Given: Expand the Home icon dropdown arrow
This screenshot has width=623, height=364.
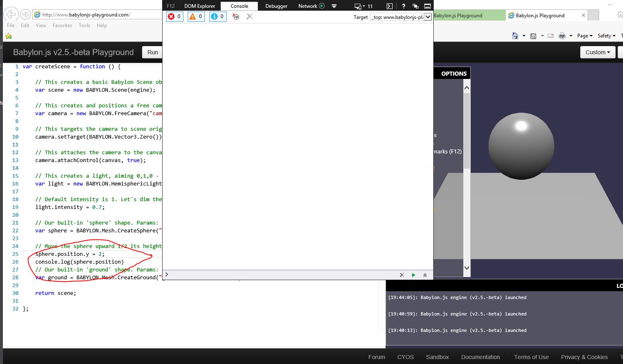Looking at the screenshot, I should [x=524, y=36].
